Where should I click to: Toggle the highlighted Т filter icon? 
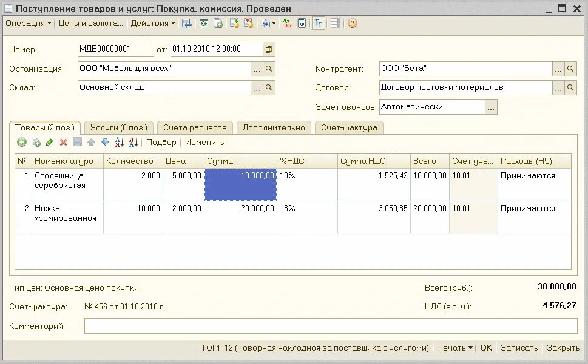coord(319,23)
